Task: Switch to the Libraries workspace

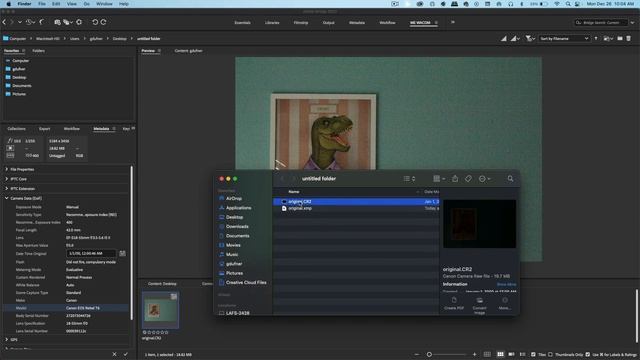Action: (272, 22)
